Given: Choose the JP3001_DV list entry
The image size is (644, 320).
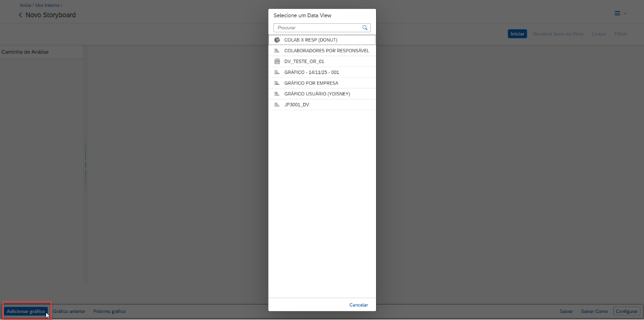Looking at the screenshot, I should (x=297, y=105).
